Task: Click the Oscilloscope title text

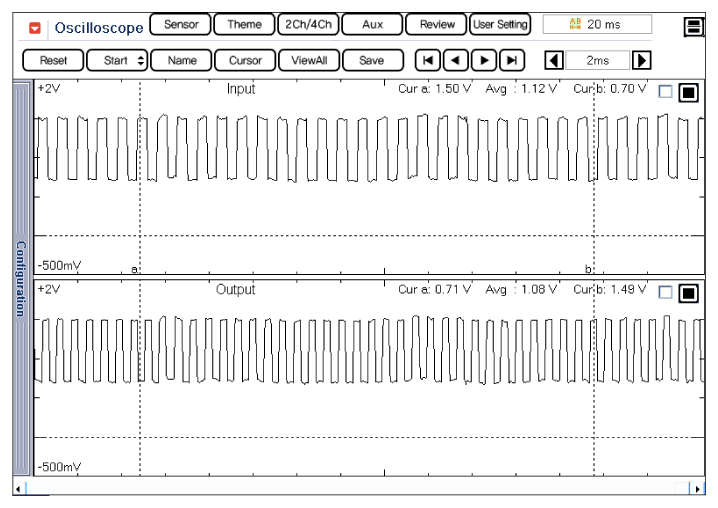Action: pyautogui.click(x=99, y=28)
